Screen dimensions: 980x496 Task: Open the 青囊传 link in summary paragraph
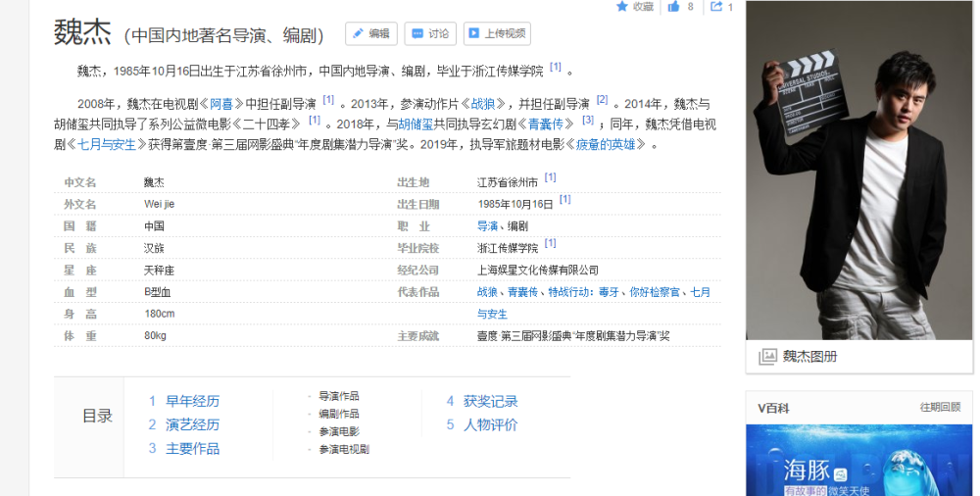[x=546, y=124]
